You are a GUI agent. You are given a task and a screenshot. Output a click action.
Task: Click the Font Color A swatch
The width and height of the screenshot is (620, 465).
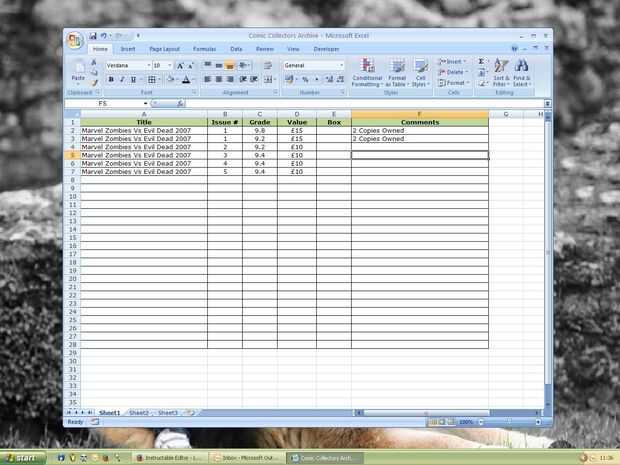(x=186, y=79)
